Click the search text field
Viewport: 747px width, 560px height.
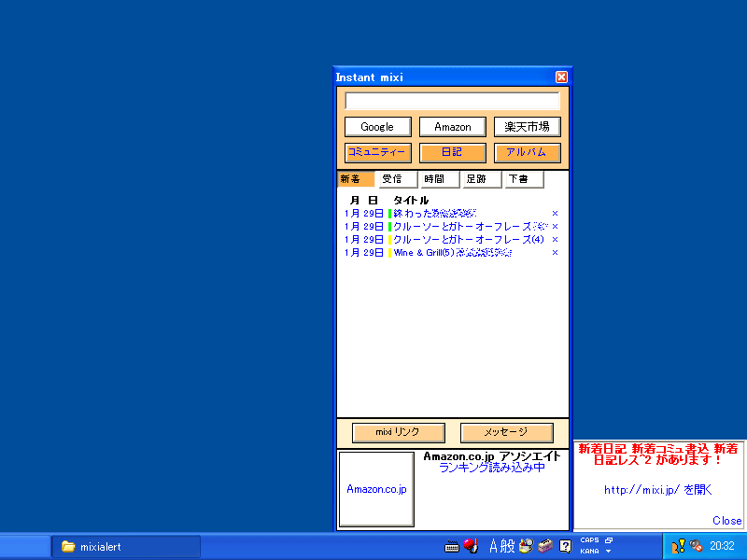point(452,101)
